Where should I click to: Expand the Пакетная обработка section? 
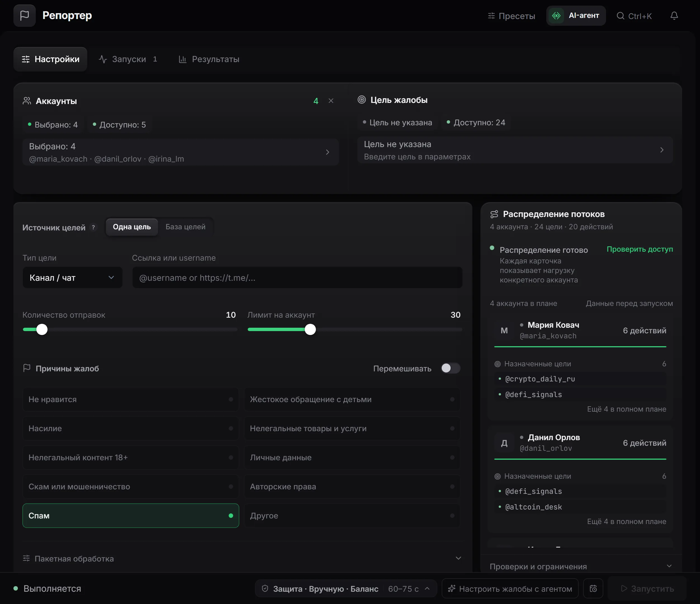tap(242, 558)
